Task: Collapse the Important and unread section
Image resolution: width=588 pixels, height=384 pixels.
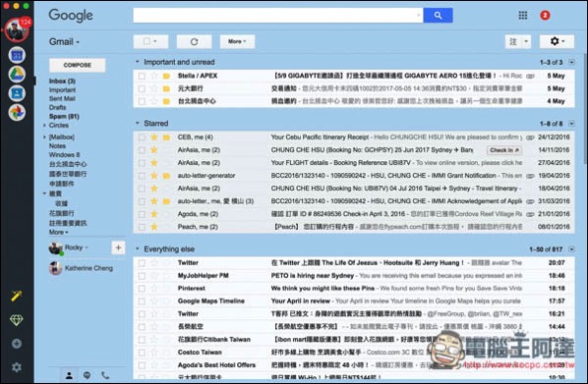Action: pyautogui.click(x=138, y=62)
